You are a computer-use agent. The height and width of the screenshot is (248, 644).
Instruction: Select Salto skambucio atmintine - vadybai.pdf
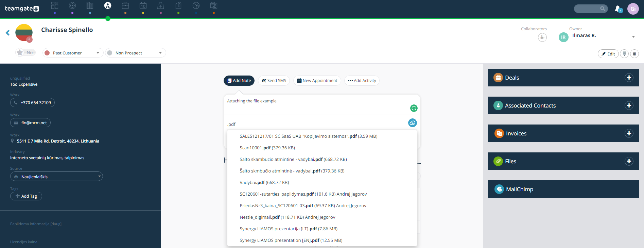322,159
